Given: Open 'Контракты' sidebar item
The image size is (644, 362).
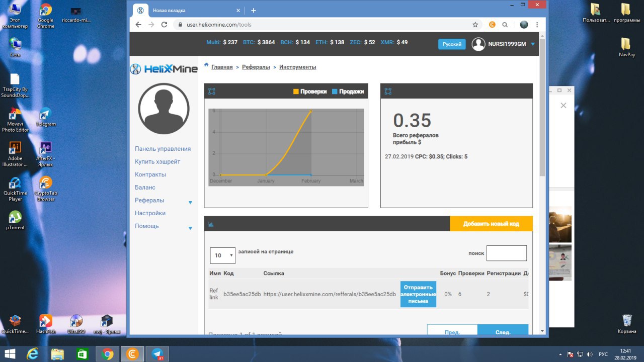Looking at the screenshot, I should point(150,174).
